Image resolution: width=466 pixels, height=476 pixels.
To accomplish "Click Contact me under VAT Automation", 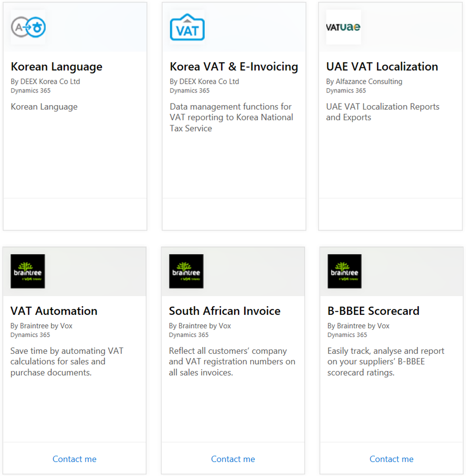I will (75, 459).
